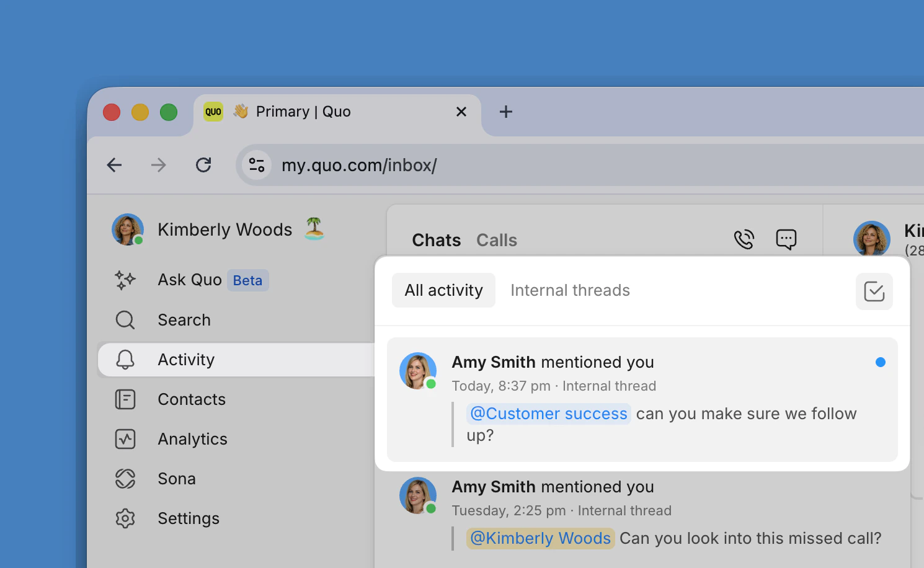Screen dimensions: 924x568
Task: Start a new message with chat bubble icon
Action: [x=786, y=239]
